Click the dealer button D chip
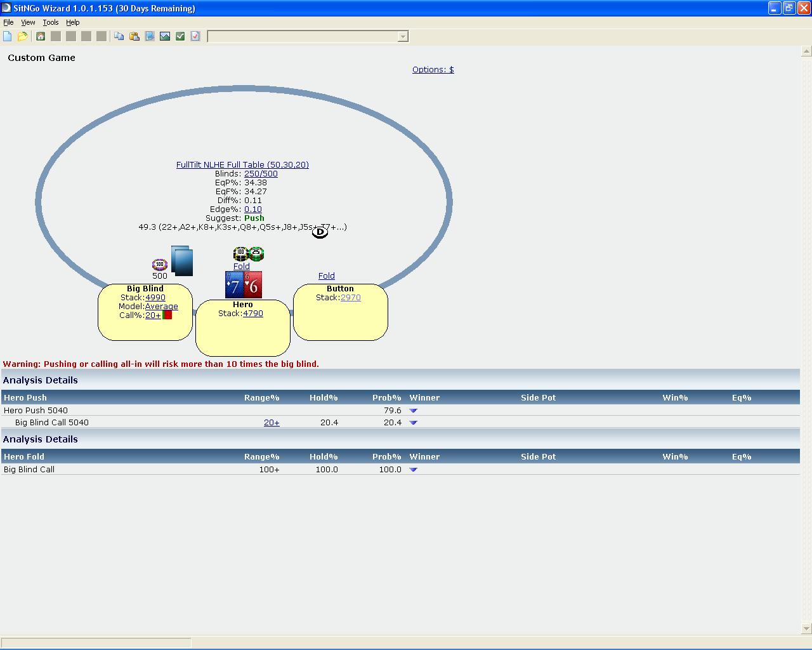812x650 pixels. click(x=320, y=232)
